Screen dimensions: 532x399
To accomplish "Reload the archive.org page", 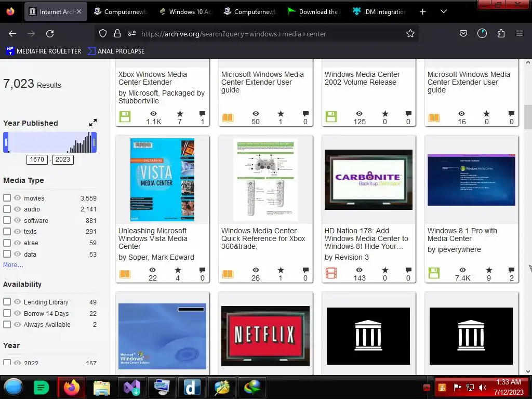I will point(50,34).
